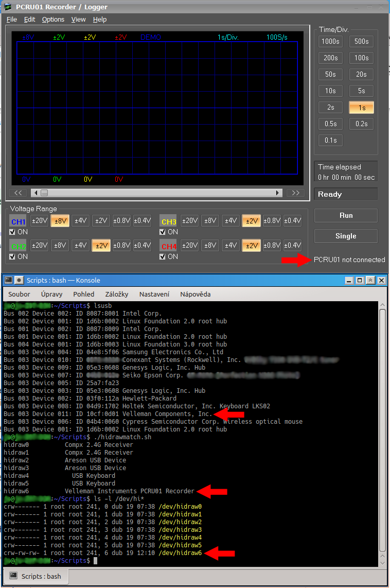Set time per division to 50s
390x588 pixels.
pyautogui.click(x=330, y=74)
